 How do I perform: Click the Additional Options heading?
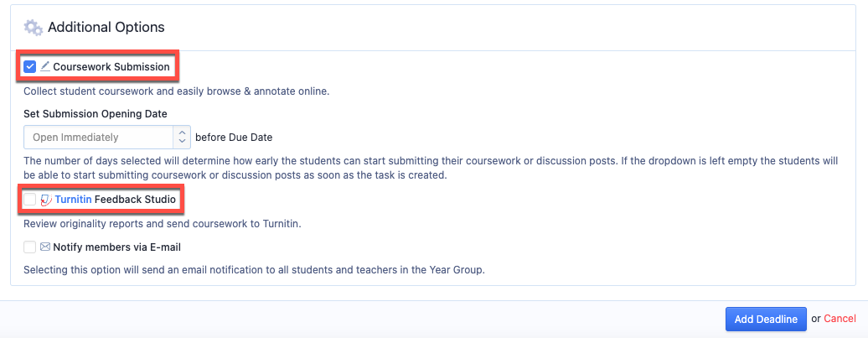[x=106, y=27]
